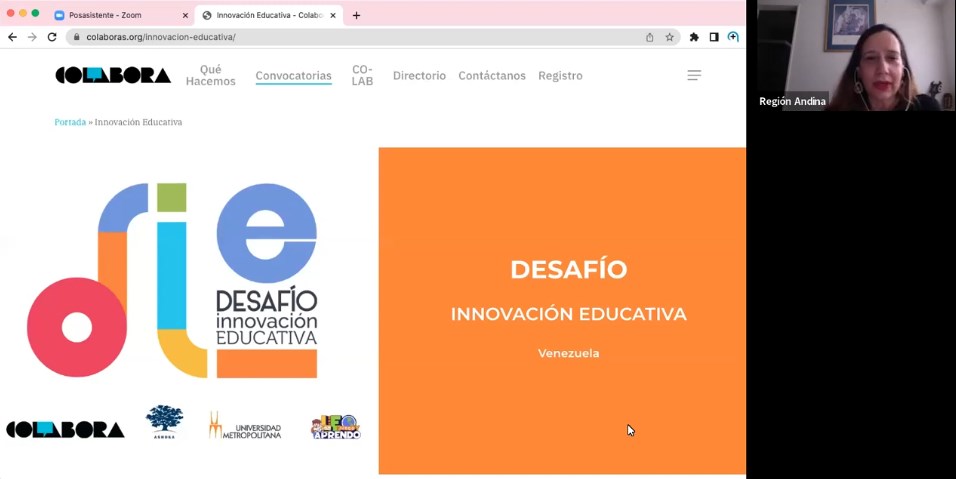Click the Venezuela text on banner
Screen dimensions: 956x479
569,353
